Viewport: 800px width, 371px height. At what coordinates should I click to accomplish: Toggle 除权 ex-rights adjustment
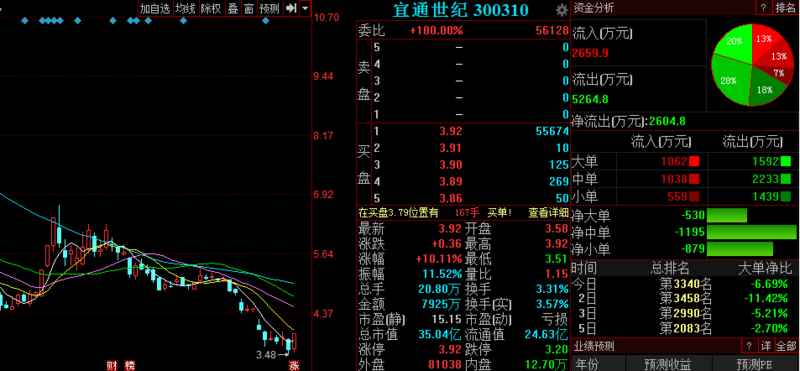211,8
